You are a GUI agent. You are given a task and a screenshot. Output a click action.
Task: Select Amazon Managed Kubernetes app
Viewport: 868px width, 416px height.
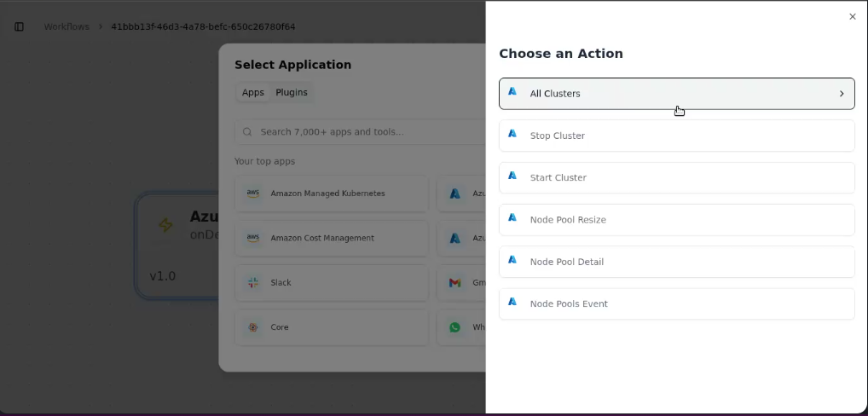[x=332, y=194]
